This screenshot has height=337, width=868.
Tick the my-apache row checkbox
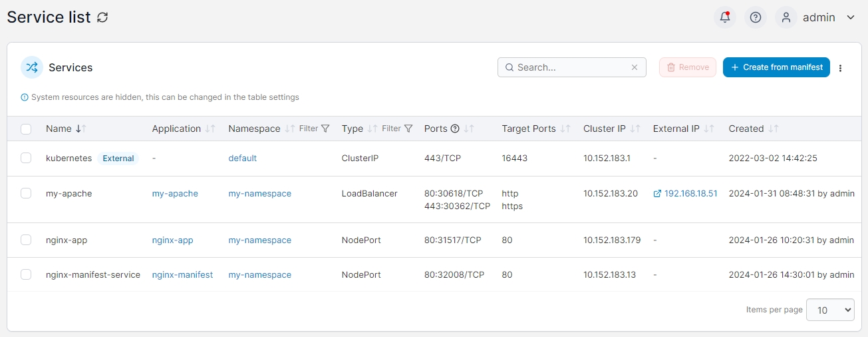(x=26, y=193)
